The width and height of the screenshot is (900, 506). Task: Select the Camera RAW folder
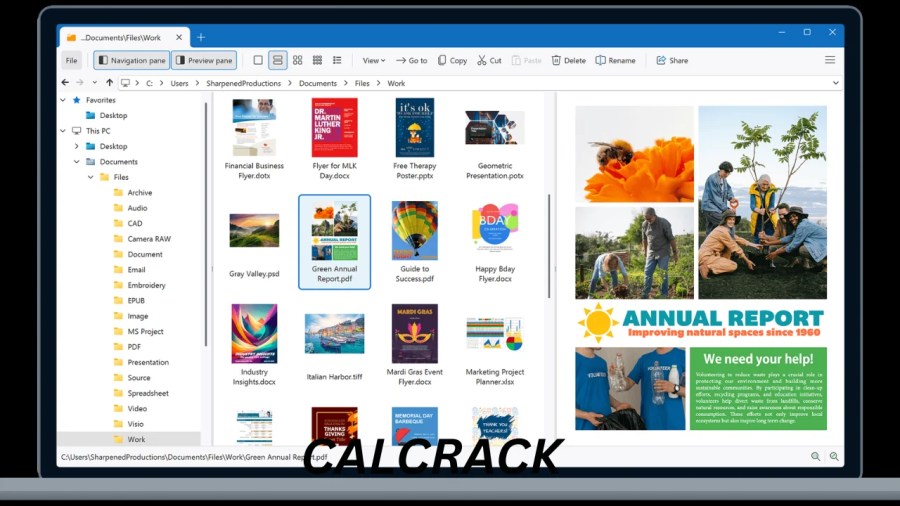[142, 239]
